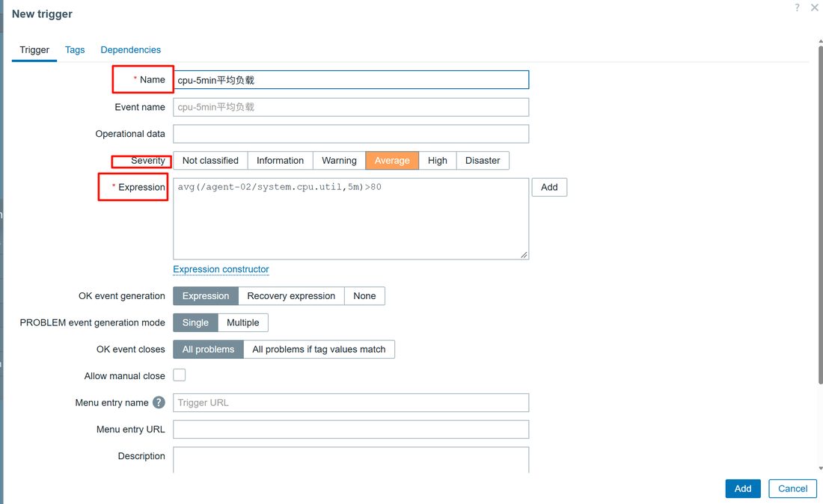Set severity to Disaster

pos(483,161)
